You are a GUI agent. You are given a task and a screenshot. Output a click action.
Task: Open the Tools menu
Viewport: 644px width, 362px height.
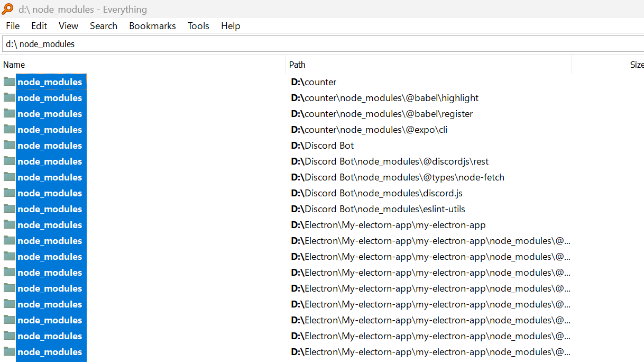(198, 26)
